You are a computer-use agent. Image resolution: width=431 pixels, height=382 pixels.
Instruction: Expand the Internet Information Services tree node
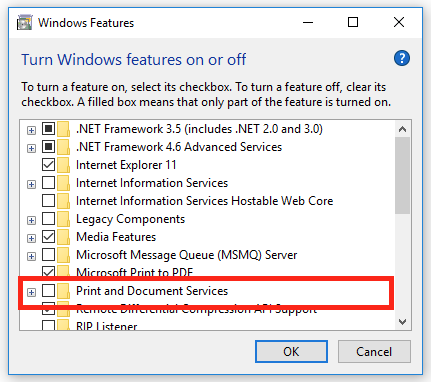31,184
